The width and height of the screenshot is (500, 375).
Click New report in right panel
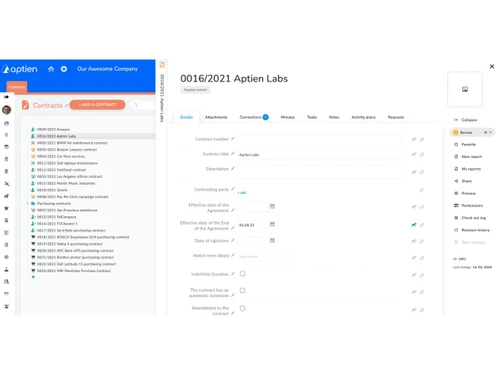coord(468,157)
